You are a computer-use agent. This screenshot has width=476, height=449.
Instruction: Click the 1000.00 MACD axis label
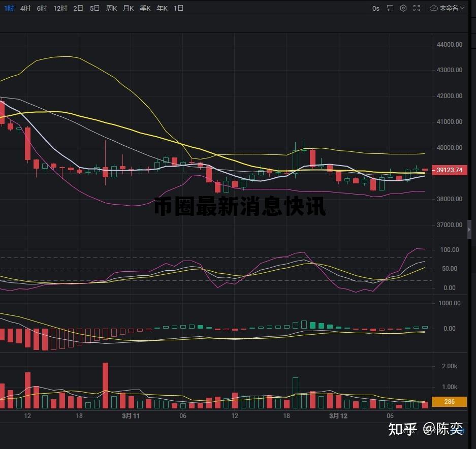(450, 303)
